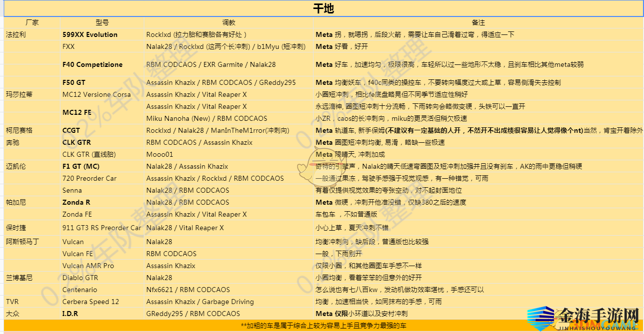Select the Vulcan model cell
The image size is (644, 334).
pyautogui.click(x=102, y=242)
